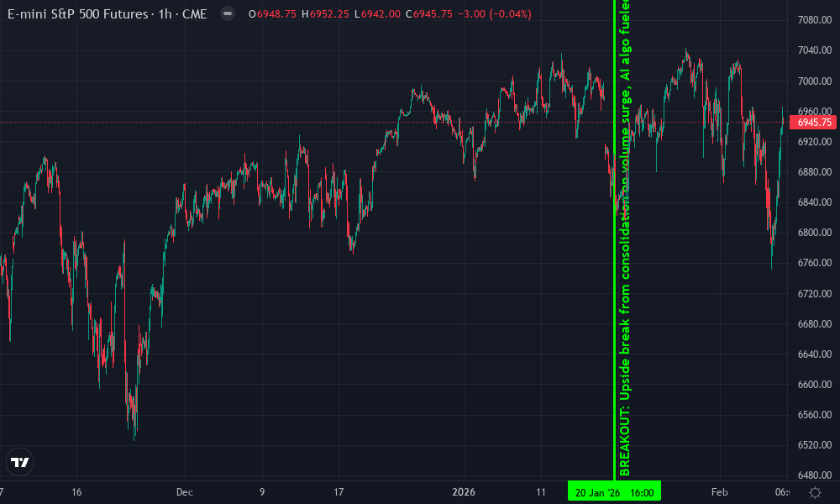Click the 7000.00 price scale label

[814, 81]
